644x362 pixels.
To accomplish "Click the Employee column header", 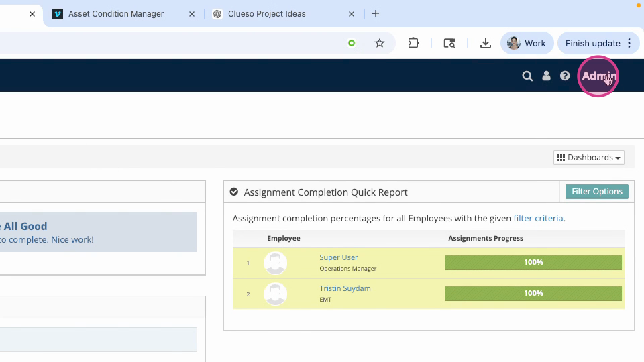I will click(x=283, y=238).
